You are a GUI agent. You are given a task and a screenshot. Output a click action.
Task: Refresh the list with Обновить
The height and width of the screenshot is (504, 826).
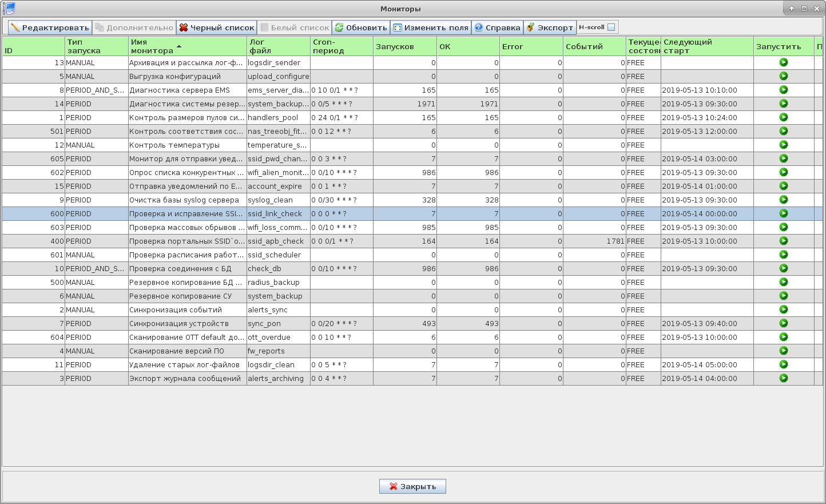(361, 27)
